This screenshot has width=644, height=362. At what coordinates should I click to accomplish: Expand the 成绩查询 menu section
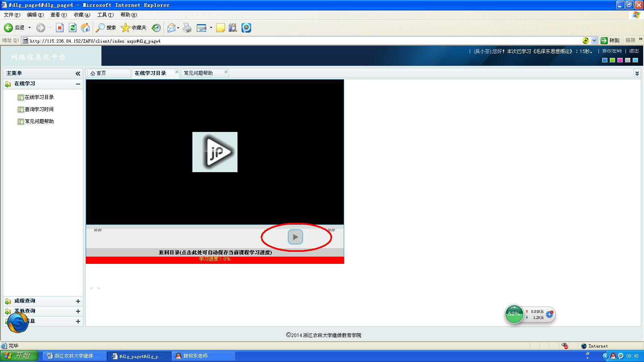tap(78, 301)
